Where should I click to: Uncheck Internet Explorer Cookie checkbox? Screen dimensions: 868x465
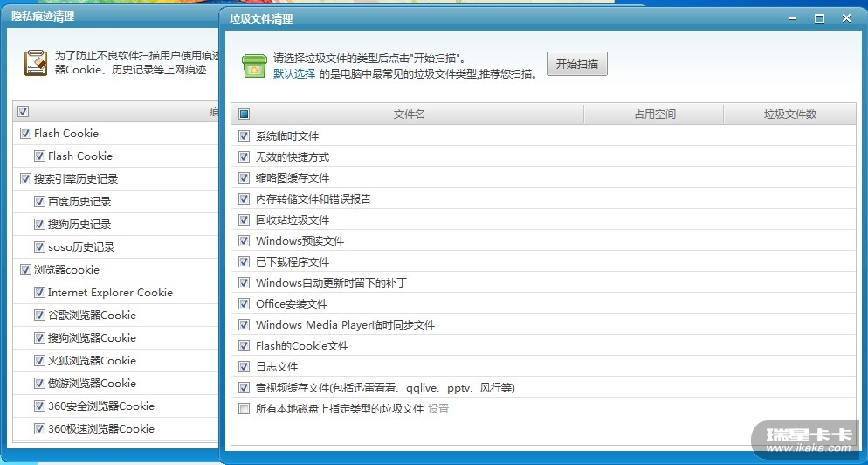point(39,293)
